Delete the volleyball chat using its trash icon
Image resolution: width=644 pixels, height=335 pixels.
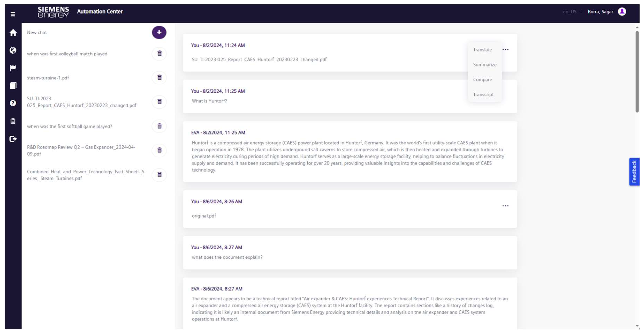pos(159,54)
